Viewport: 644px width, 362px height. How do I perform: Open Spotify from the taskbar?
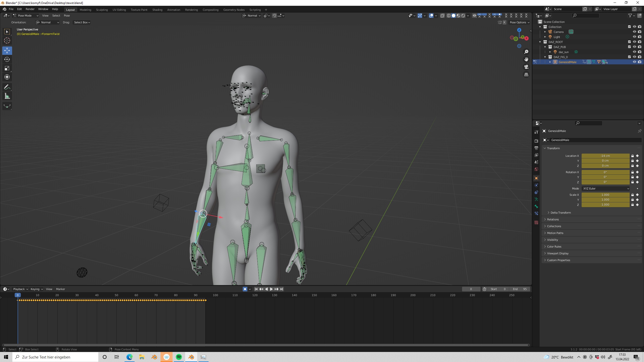[179, 357]
